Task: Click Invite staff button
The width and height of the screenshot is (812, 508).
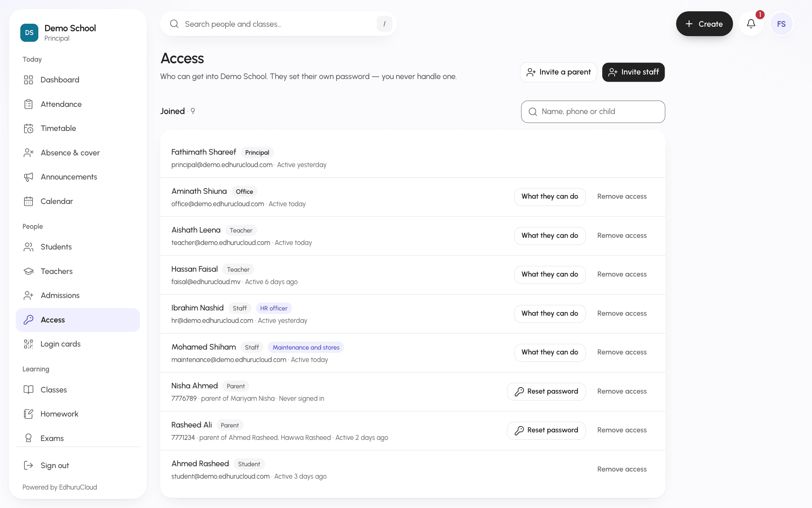Action: [633, 72]
